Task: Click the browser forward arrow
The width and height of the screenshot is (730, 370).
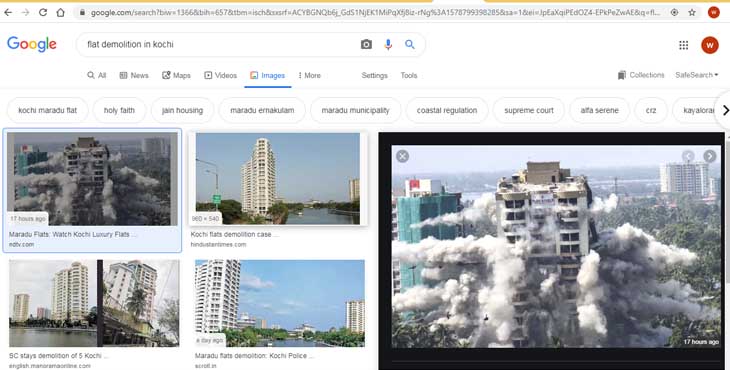Action: click(26, 13)
